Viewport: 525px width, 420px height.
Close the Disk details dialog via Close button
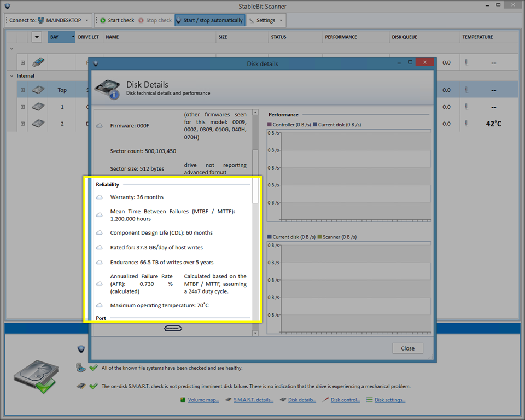407,348
